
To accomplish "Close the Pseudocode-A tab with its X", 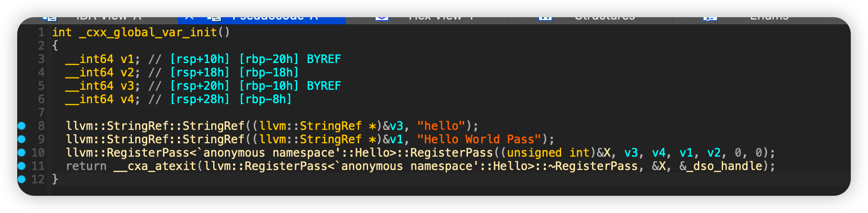I will (189, 18).
